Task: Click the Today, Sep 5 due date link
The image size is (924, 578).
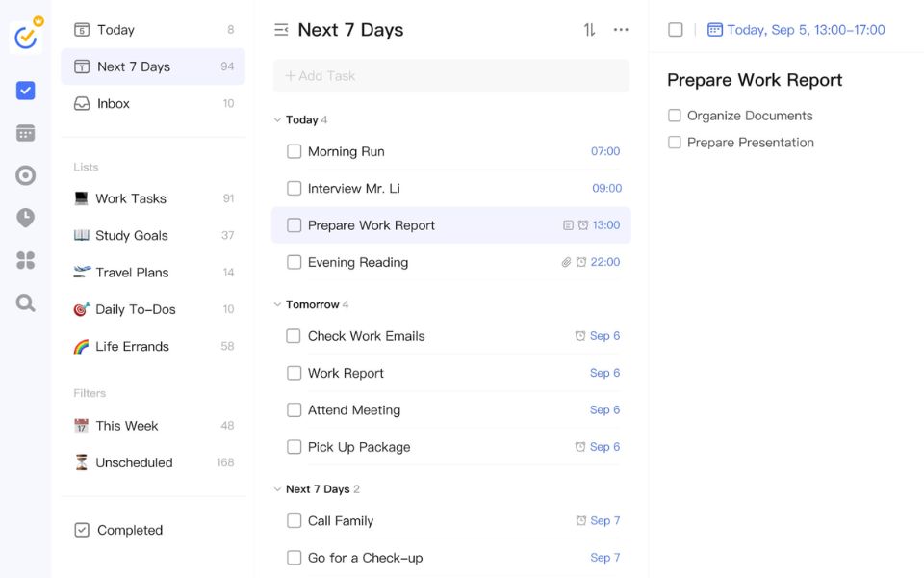Action: (805, 30)
